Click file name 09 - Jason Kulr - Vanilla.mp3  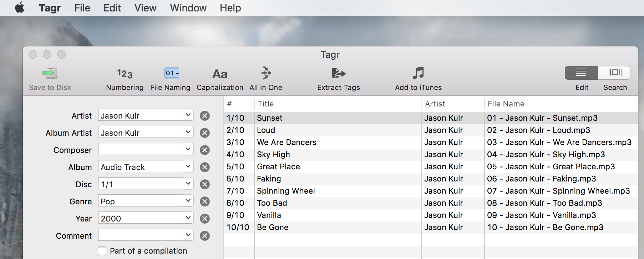542,215
